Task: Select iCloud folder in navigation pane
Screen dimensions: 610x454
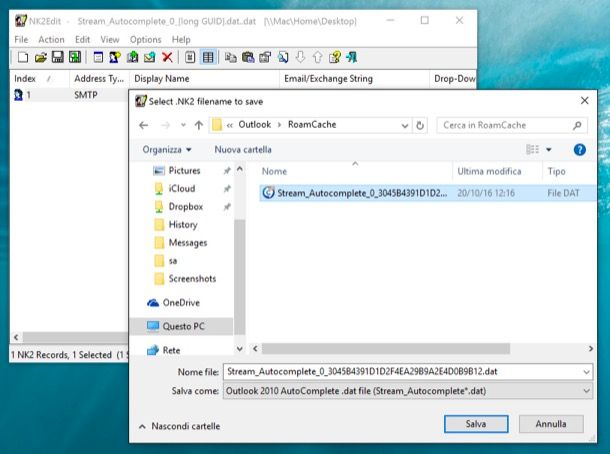Action: (x=182, y=188)
